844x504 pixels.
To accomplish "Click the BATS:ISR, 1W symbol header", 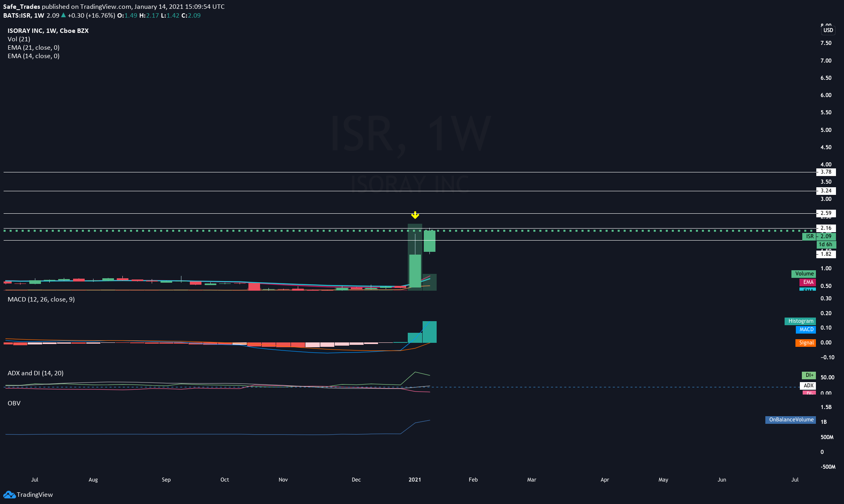I will click(x=24, y=15).
